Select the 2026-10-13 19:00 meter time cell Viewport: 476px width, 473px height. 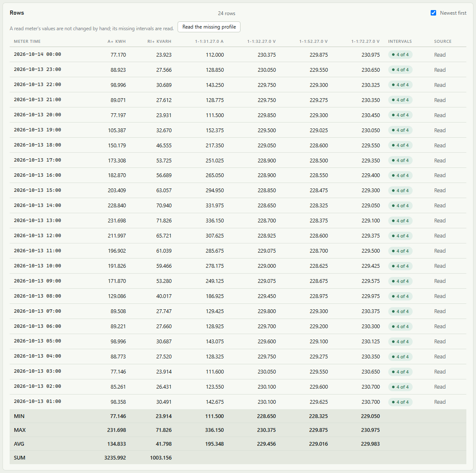(x=37, y=130)
